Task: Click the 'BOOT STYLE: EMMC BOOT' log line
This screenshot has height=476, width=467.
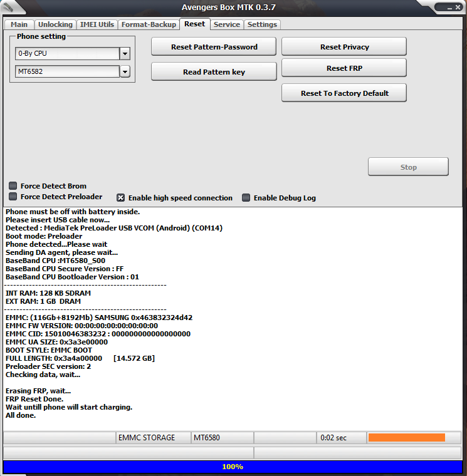Action: coord(49,350)
